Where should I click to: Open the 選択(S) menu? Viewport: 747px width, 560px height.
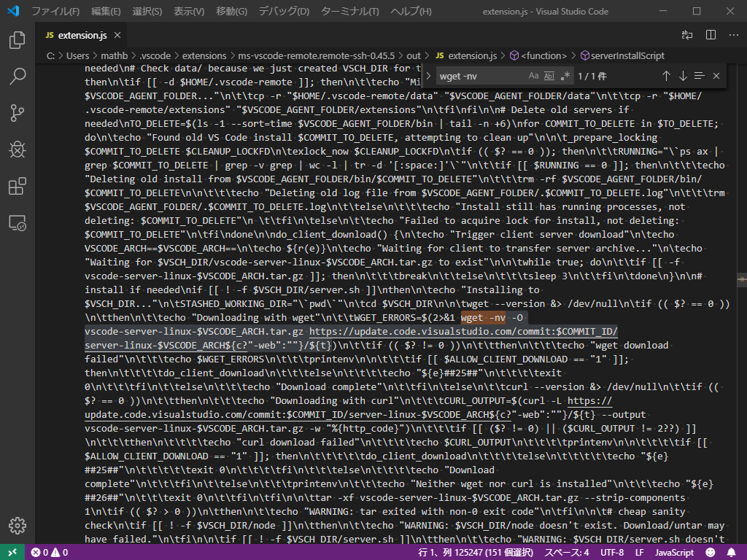147,11
